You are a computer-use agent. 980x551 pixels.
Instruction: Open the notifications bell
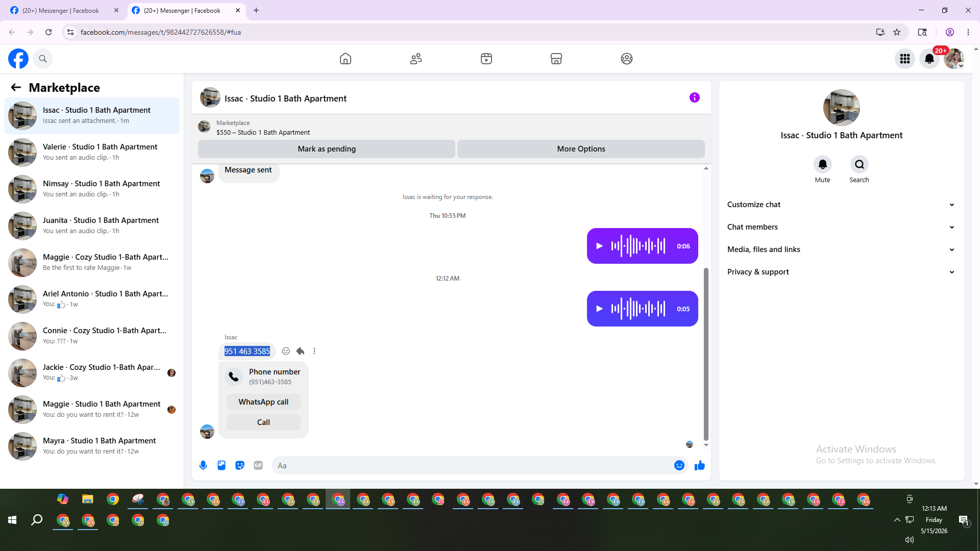(929, 59)
